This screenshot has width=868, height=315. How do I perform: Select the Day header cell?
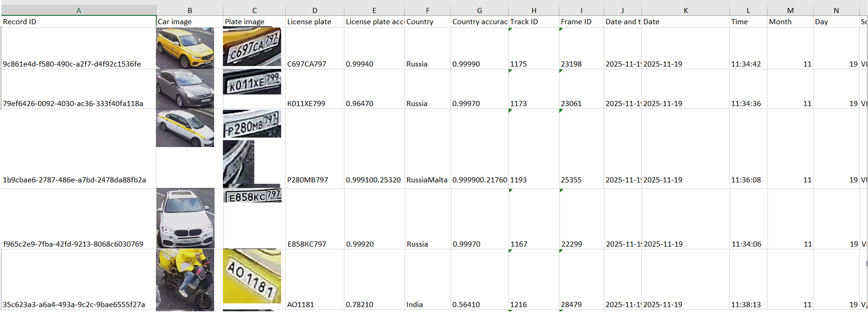click(836, 22)
